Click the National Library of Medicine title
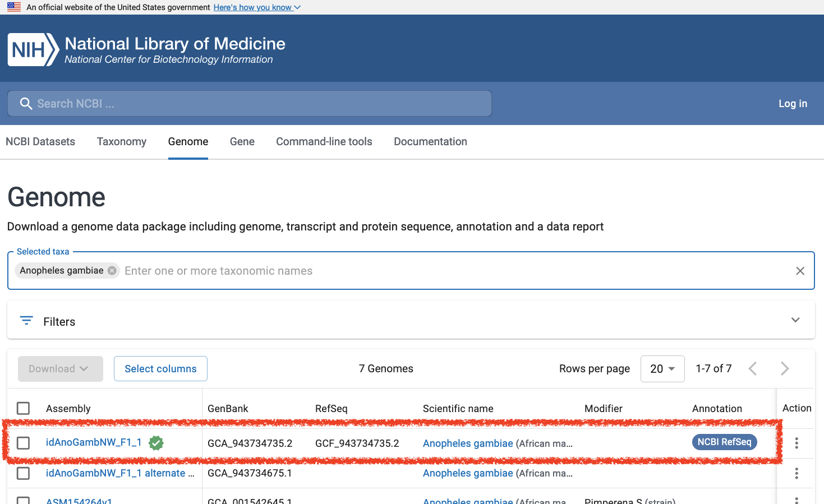The height and width of the screenshot is (504, 824). pos(175,44)
